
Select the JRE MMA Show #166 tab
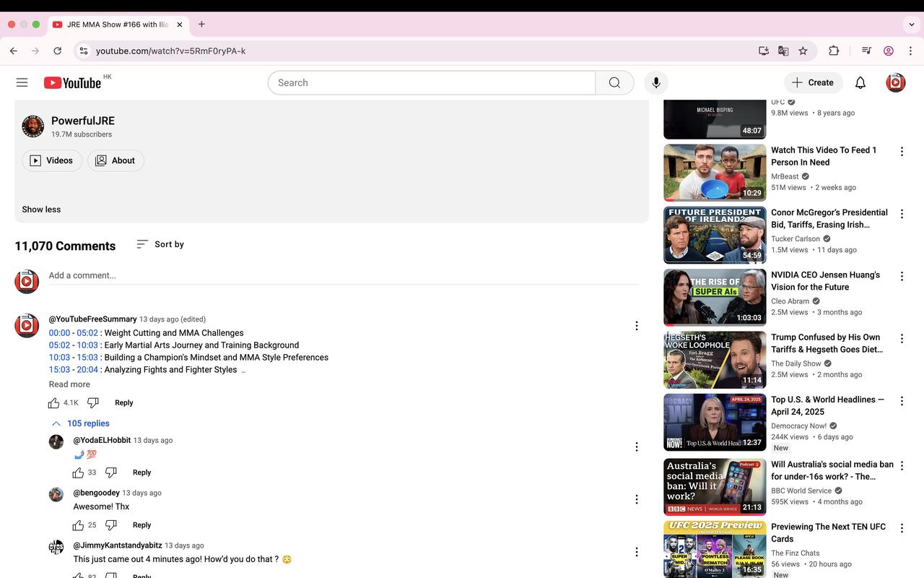click(x=118, y=25)
